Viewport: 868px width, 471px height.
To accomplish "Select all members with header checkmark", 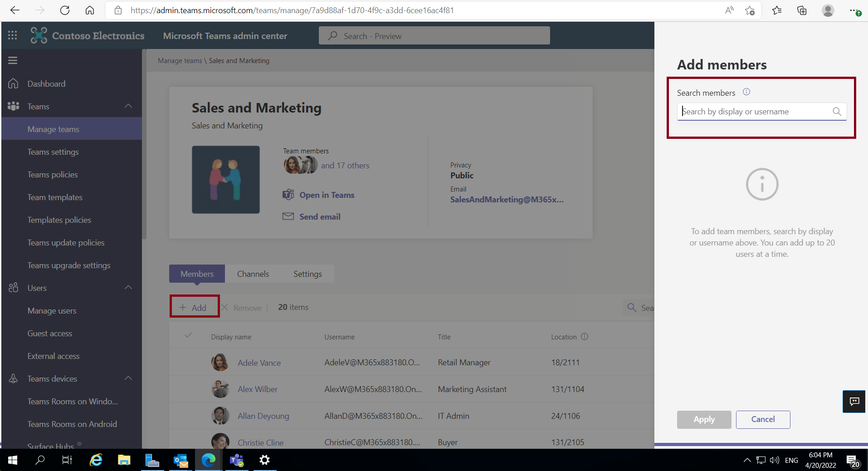I will tap(188, 335).
